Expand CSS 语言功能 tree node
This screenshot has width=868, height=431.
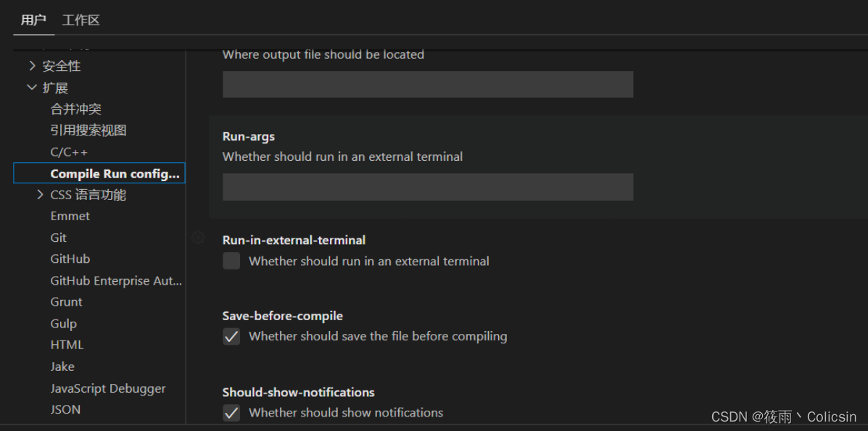[x=41, y=195]
